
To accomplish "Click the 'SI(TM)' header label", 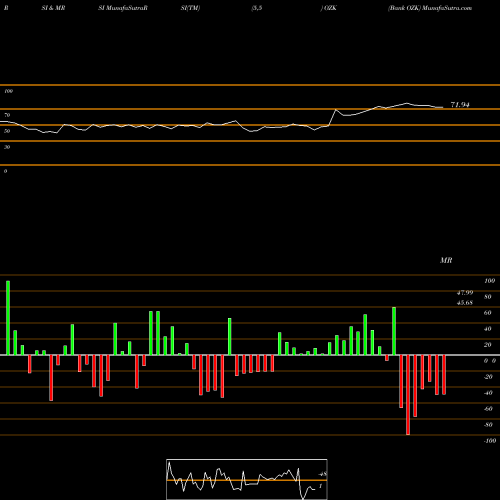I will 190,8.
